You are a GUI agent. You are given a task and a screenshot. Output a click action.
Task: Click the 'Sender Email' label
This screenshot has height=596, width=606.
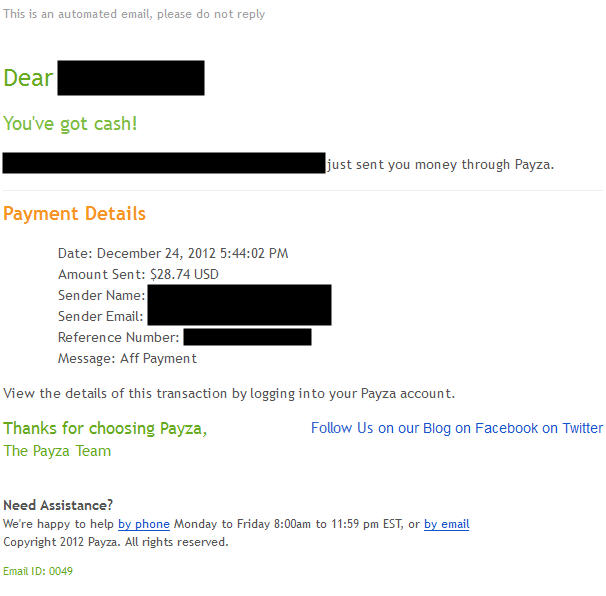pos(100,317)
